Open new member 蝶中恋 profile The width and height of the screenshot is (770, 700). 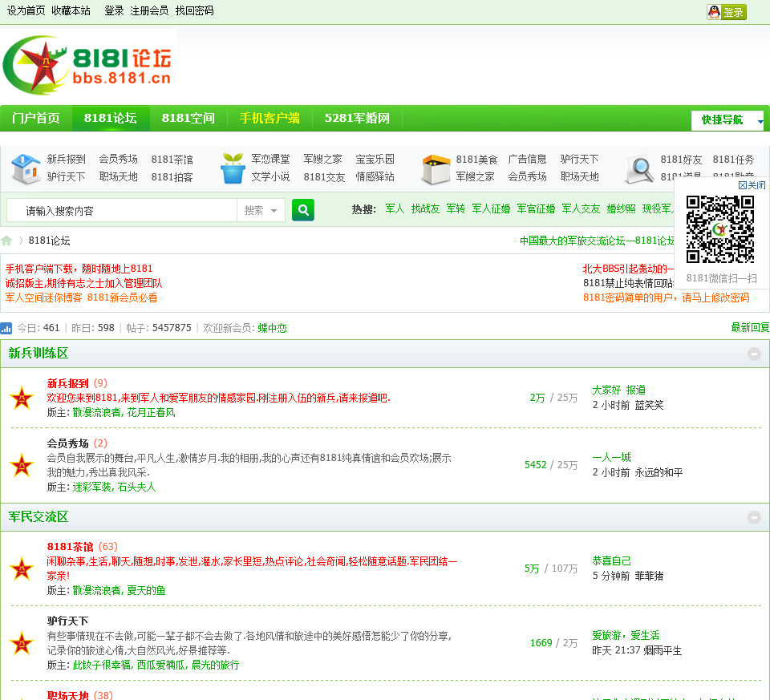coord(272,328)
